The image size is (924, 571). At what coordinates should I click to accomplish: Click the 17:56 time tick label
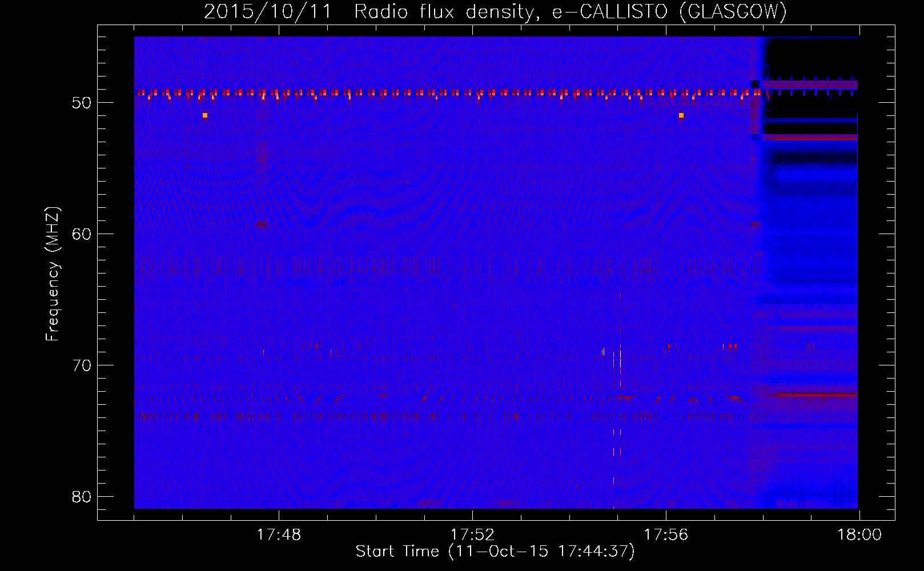666,535
